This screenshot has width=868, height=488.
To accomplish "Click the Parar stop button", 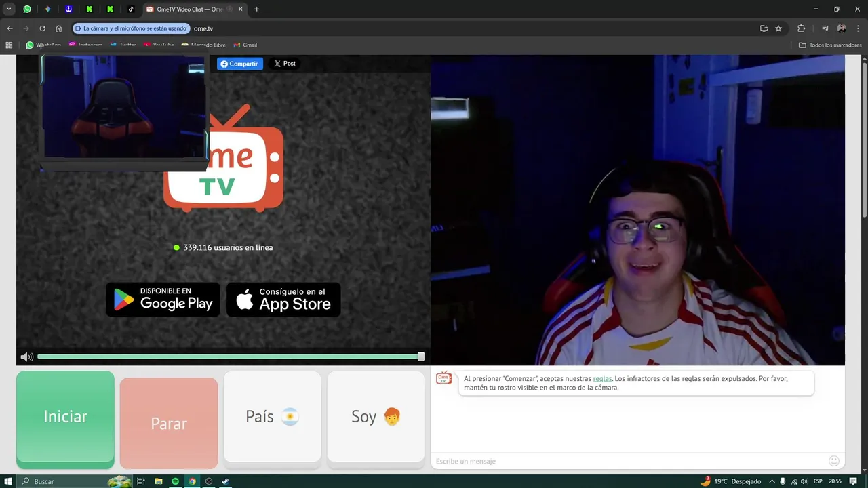I will [x=169, y=424].
